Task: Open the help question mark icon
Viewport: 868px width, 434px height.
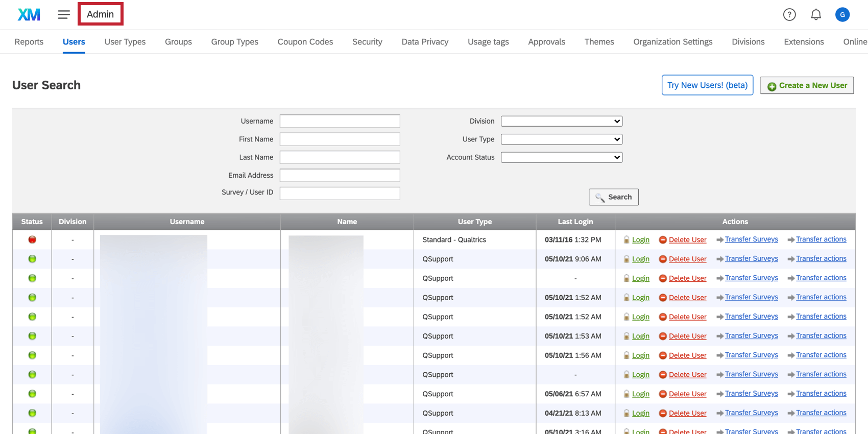Action: (x=789, y=14)
